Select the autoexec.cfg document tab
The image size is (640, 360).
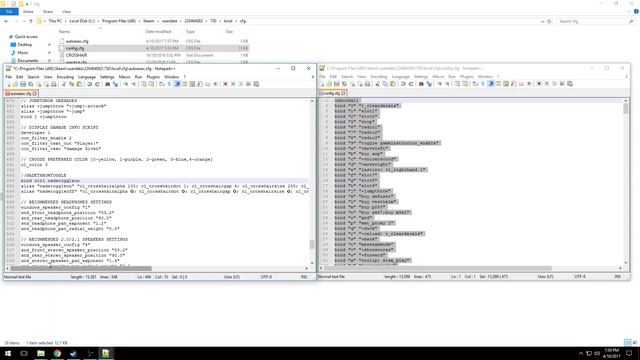click(x=21, y=93)
